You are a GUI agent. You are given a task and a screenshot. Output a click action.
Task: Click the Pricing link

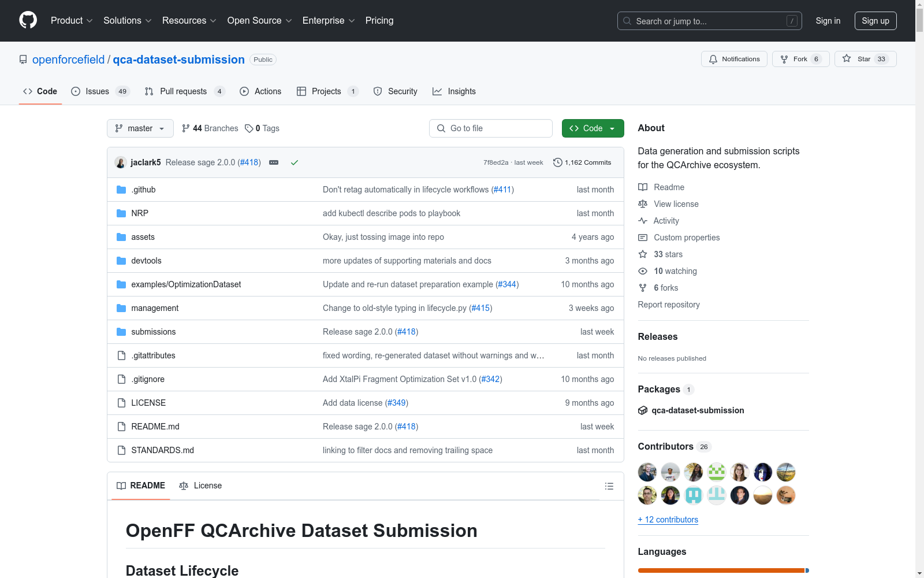point(379,21)
